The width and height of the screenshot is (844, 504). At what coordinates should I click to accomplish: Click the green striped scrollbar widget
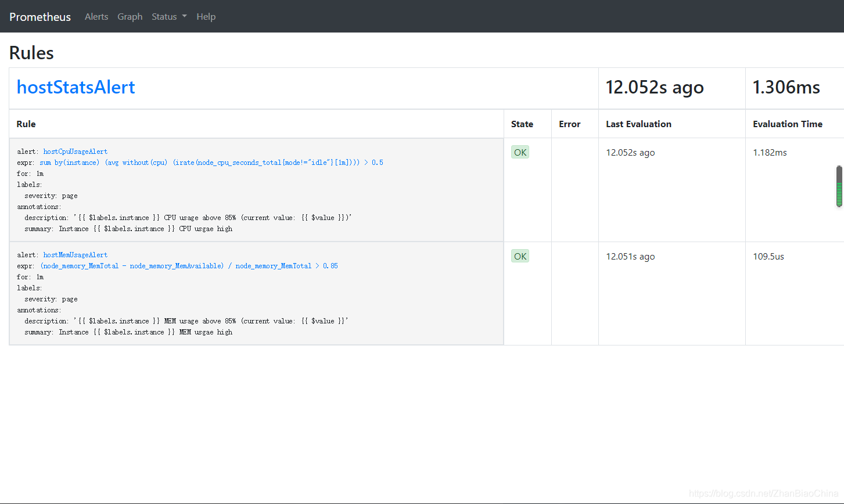(839, 186)
